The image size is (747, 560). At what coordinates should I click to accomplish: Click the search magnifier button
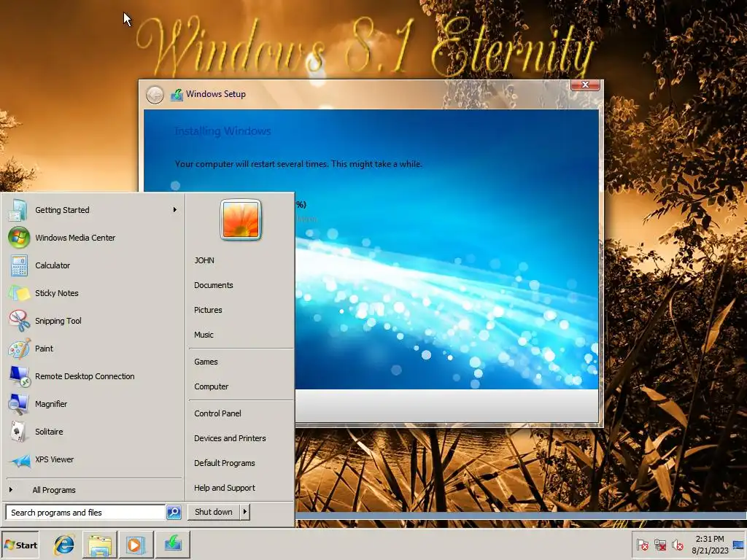pyautogui.click(x=174, y=513)
